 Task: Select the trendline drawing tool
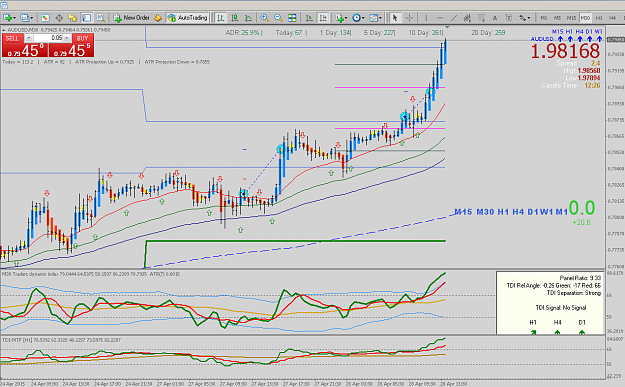coord(454,18)
